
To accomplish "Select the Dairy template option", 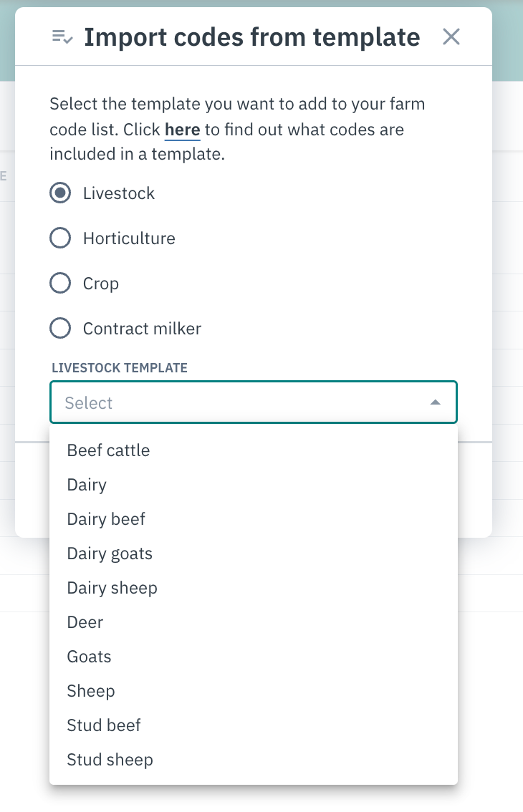I will tap(254, 485).
